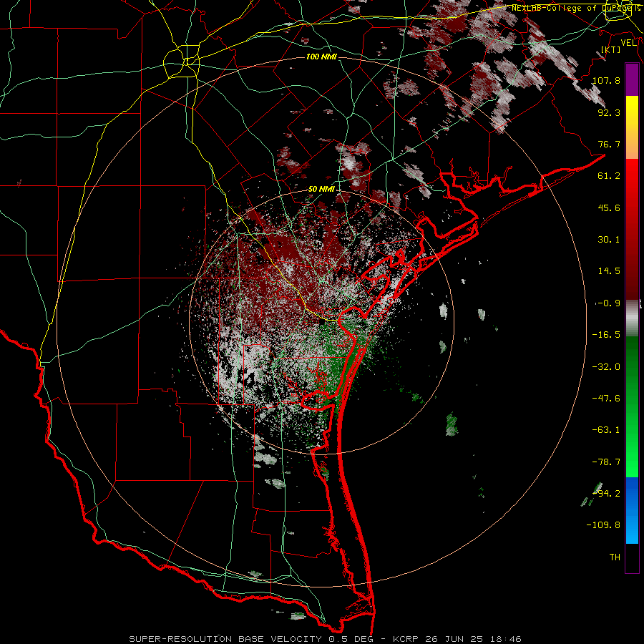
Task: Click the -109.8 legend value
Action: (603, 525)
